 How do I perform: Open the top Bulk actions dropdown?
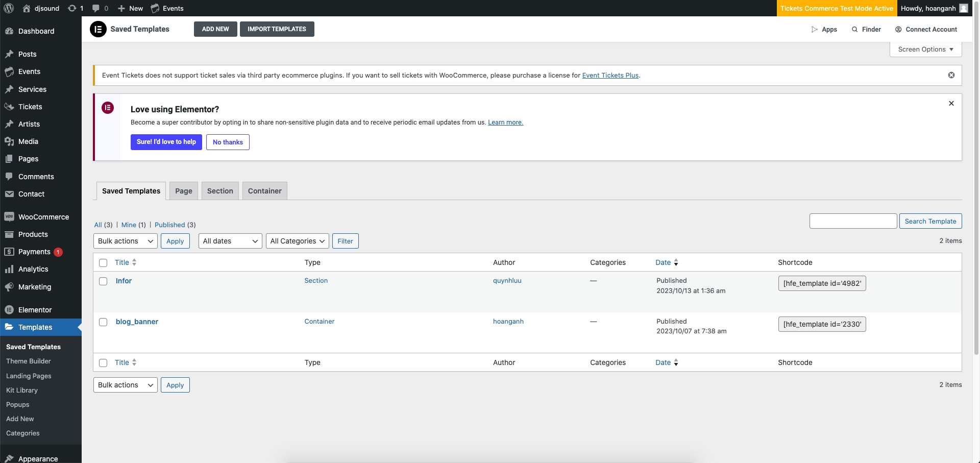125,241
